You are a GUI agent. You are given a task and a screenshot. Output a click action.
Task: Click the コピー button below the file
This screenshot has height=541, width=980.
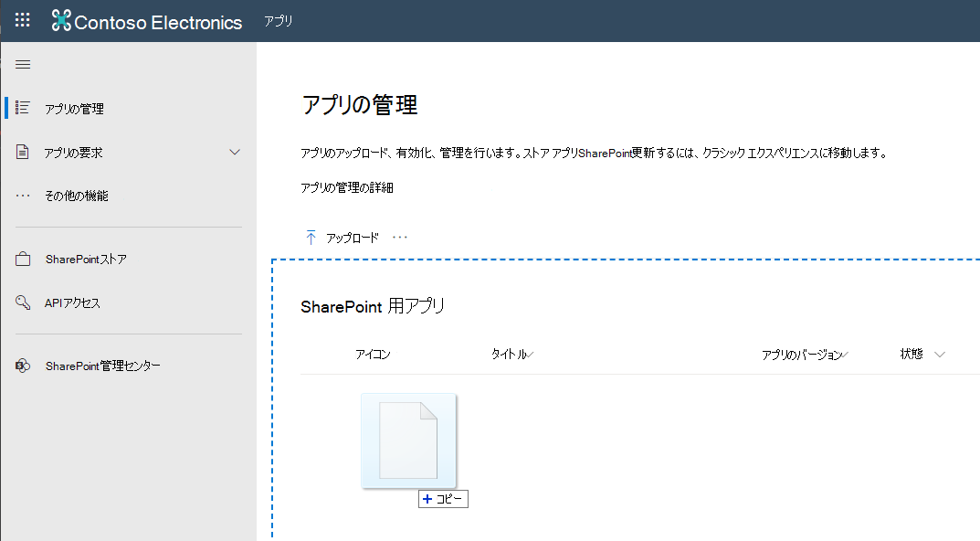(443, 498)
